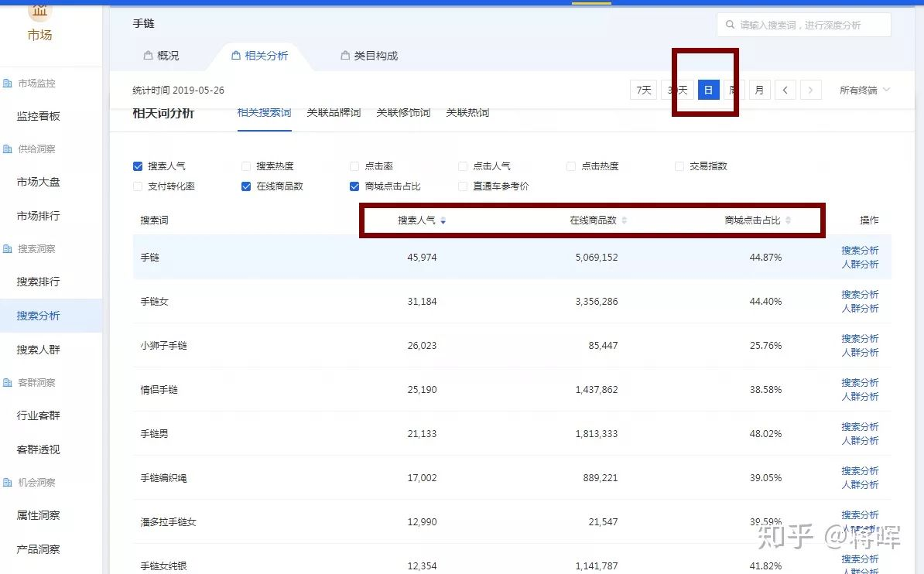Click the 概况 tab bag icon
The image size is (924, 574).
point(148,56)
